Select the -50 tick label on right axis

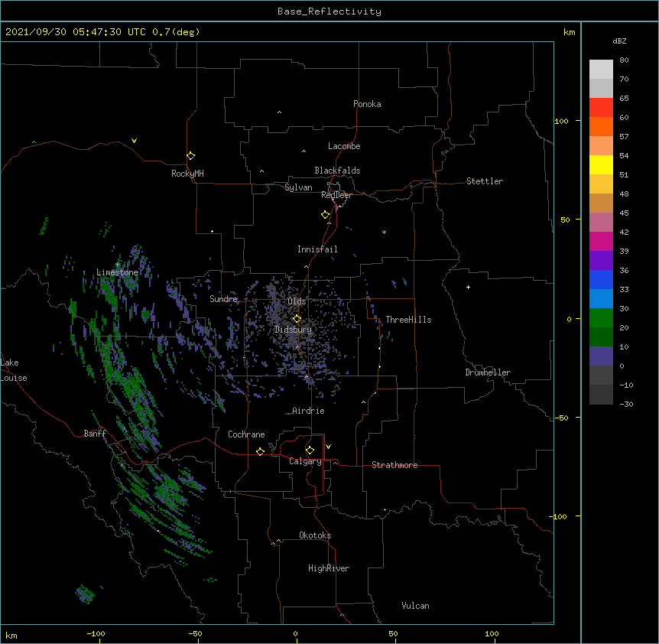[x=561, y=418]
